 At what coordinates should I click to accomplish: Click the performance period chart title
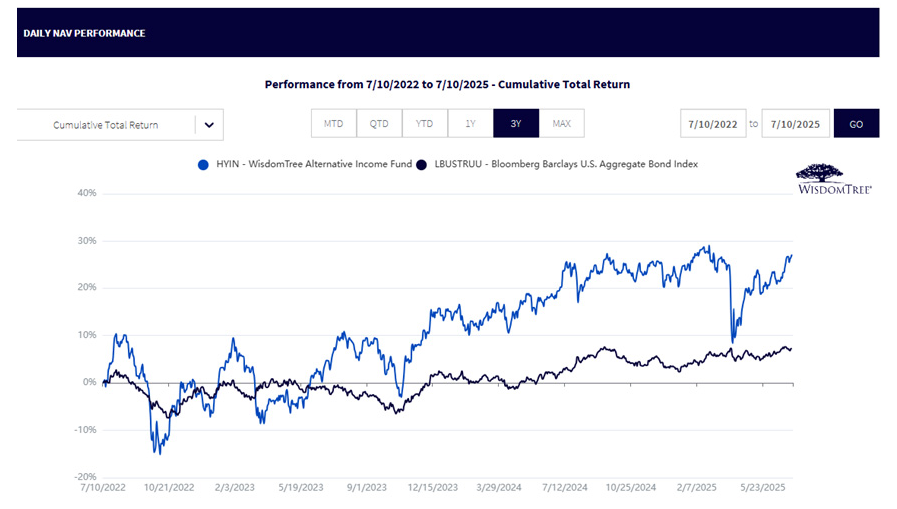[447, 85]
